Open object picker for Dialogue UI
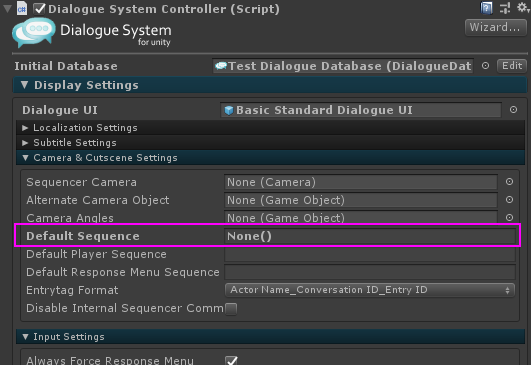This screenshot has height=365, width=531. tap(513, 110)
